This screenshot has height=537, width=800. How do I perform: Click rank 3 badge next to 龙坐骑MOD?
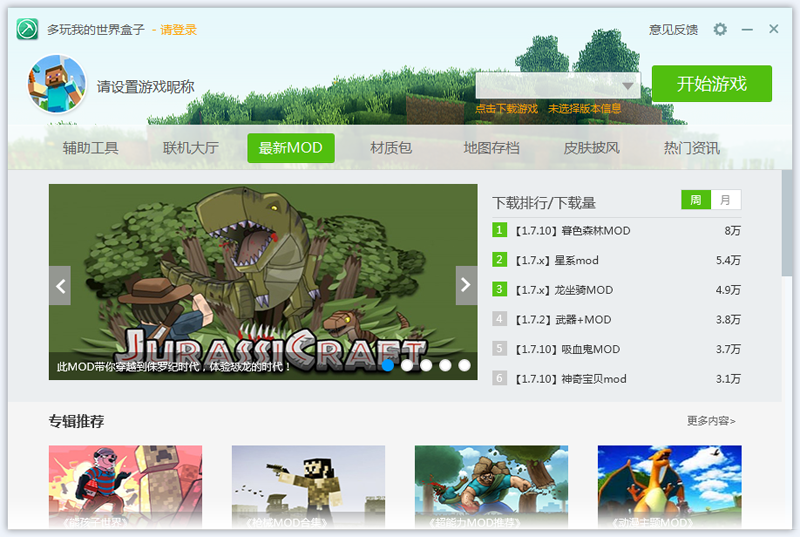tap(499, 289)
